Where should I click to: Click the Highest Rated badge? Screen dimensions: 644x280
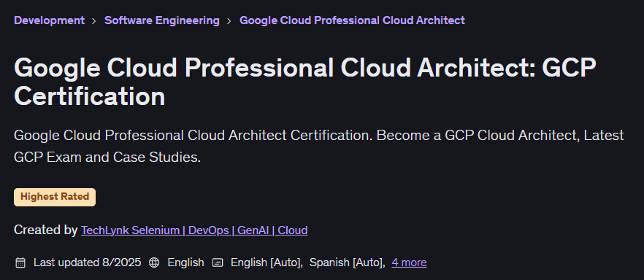(55, 197)
